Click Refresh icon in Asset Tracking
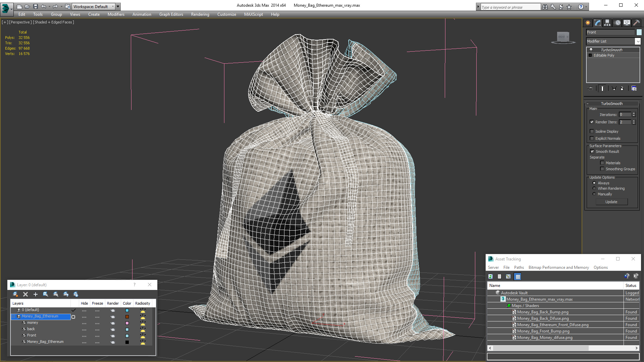 (x=491, y=277)
